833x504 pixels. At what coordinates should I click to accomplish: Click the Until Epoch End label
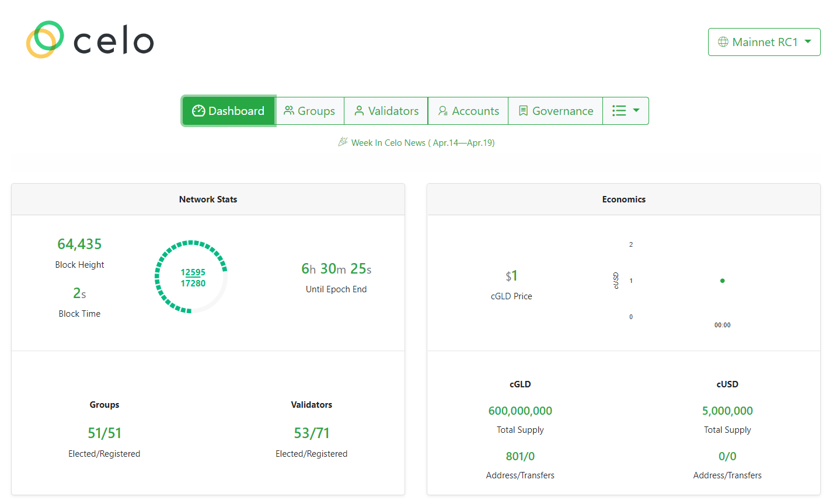(x=336, y=289)
